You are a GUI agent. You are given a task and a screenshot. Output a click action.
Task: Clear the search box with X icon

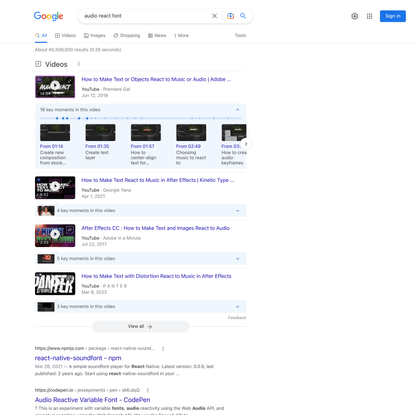point(215,16)
